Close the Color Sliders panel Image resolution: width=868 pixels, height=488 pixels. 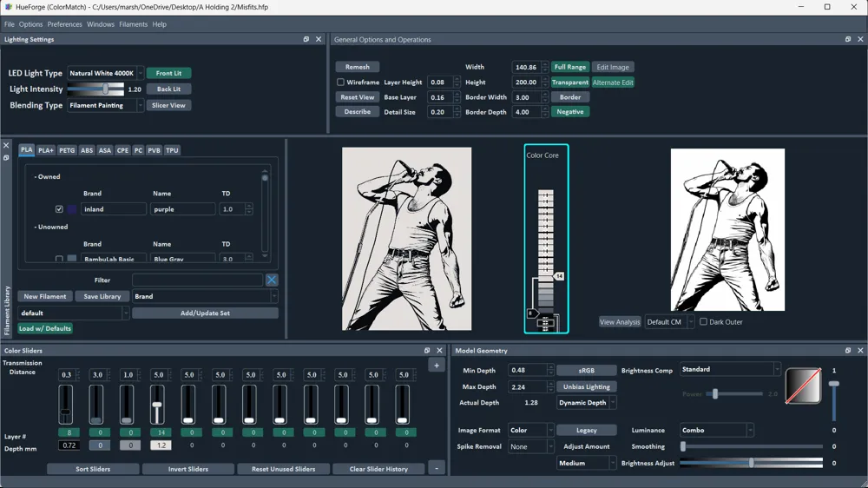click(x=439, y=351)
